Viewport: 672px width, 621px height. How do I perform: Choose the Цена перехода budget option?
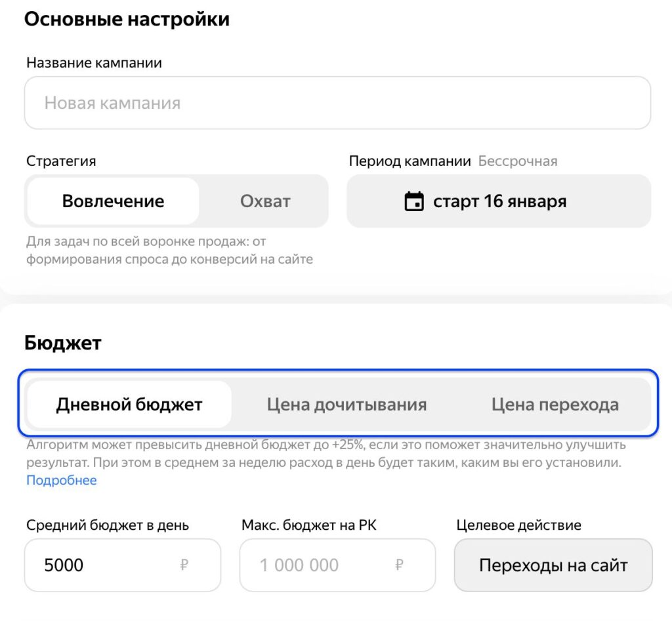pyautogui.click(x=555, y=405)
